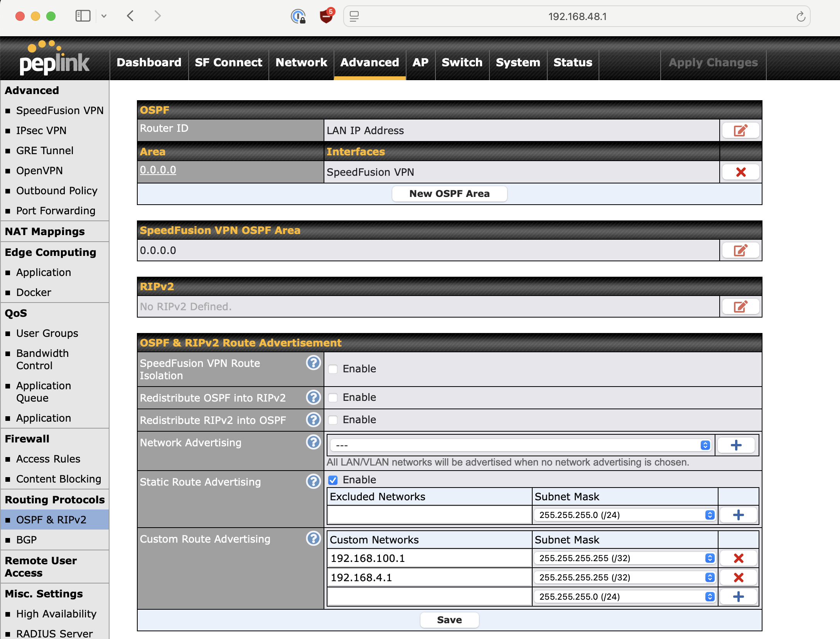Click the red shield extension icon
840x639 pixels.
326,16
